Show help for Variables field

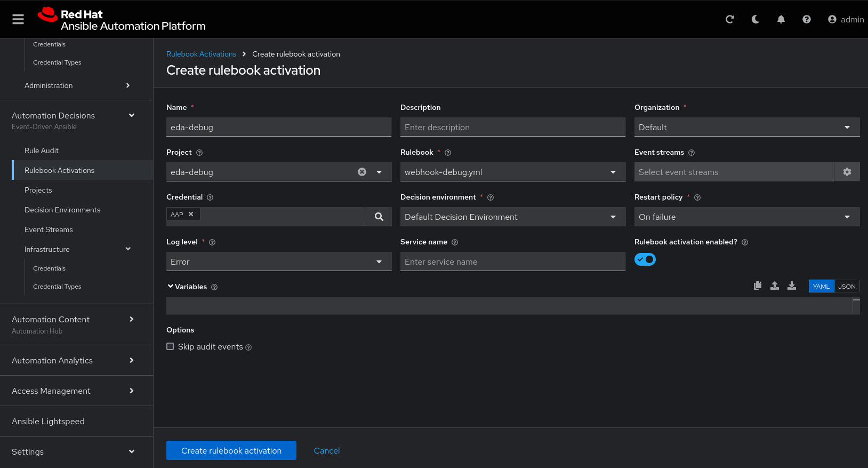214,287
